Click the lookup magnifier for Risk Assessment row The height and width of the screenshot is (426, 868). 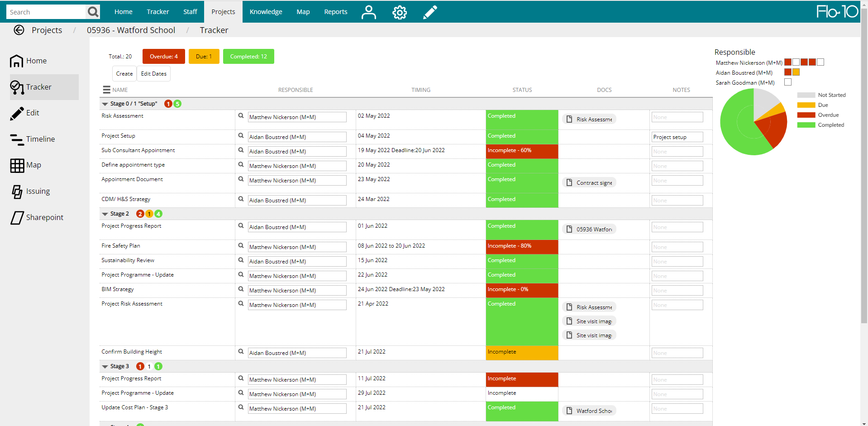(x=241, y=116)
